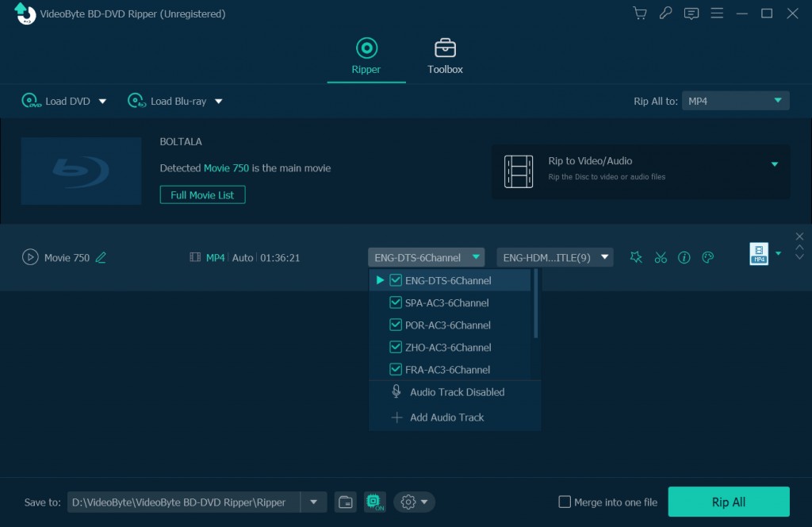Switch to the Toolbox tab
The height and width of the screenshot is (527, 812).
click(444, 56)
